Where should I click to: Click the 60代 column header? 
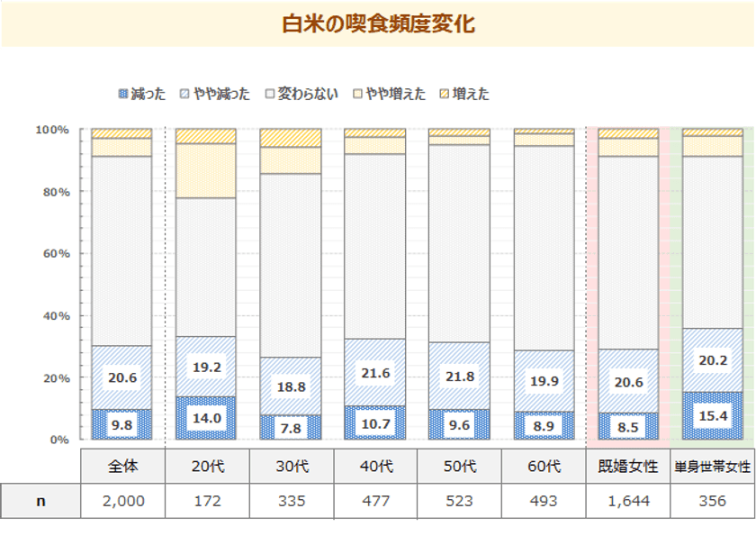[544, 466]
